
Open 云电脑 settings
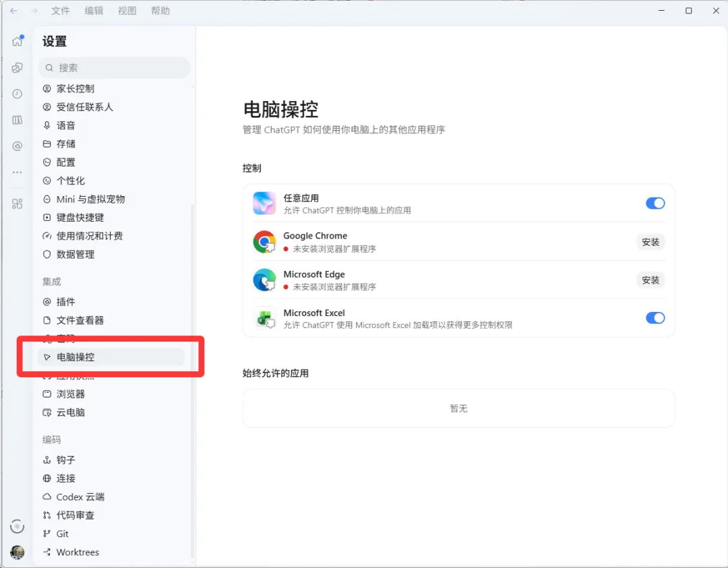click(111, 412)
